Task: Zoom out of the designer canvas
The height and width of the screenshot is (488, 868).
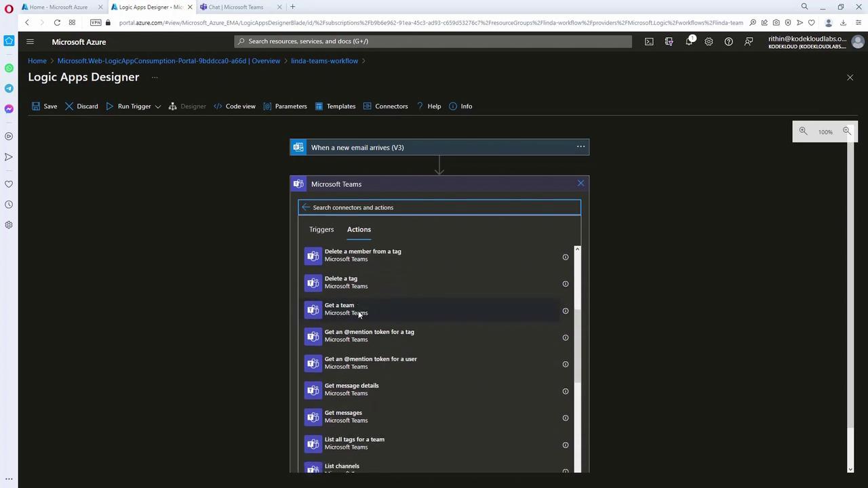Action: (x=847, y=131)
